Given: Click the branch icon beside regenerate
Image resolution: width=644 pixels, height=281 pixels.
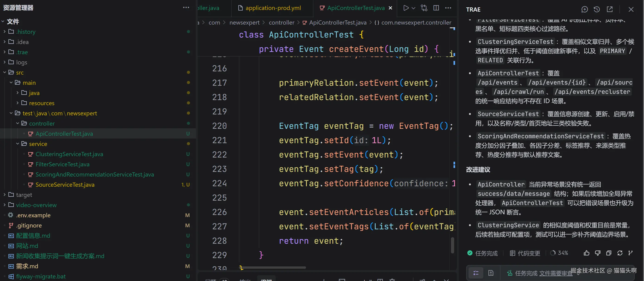Looking at the screenshot, I should 631,253.
